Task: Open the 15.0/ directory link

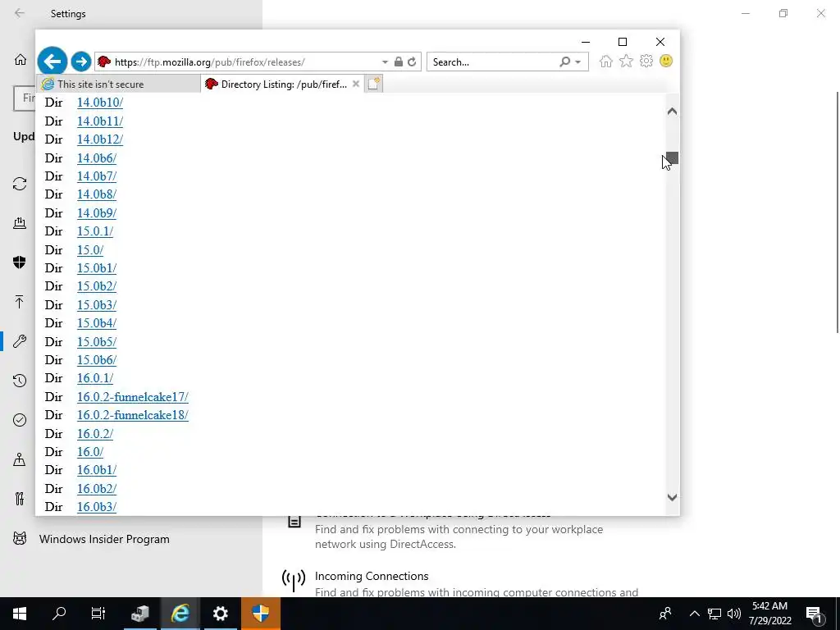Action: [x=90, y=250]
